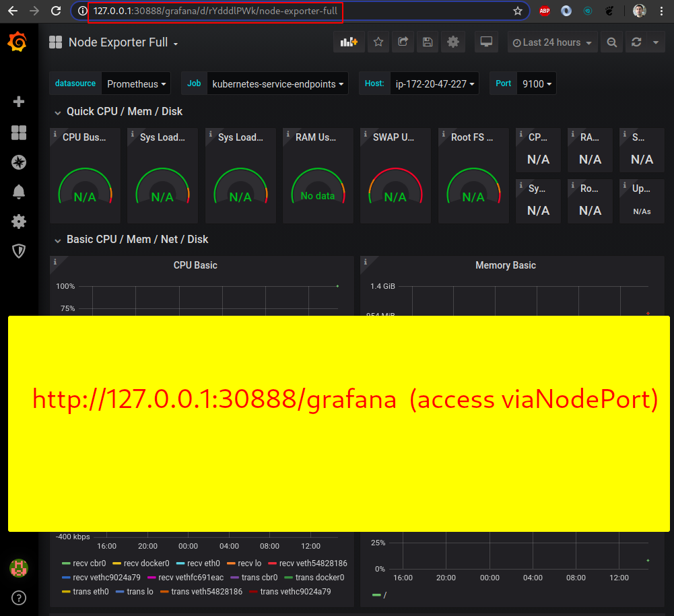Click the browser address bar URL

[215, 11]
